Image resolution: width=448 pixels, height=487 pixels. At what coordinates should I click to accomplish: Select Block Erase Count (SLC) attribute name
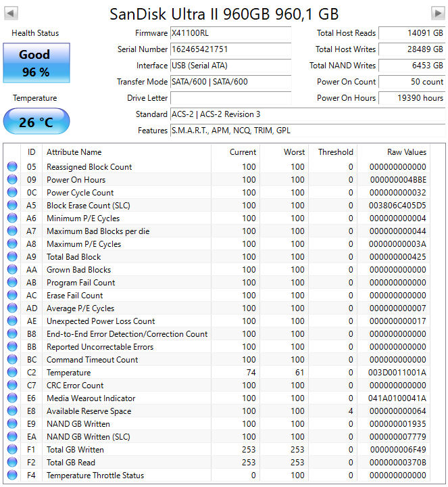[88, 206]
